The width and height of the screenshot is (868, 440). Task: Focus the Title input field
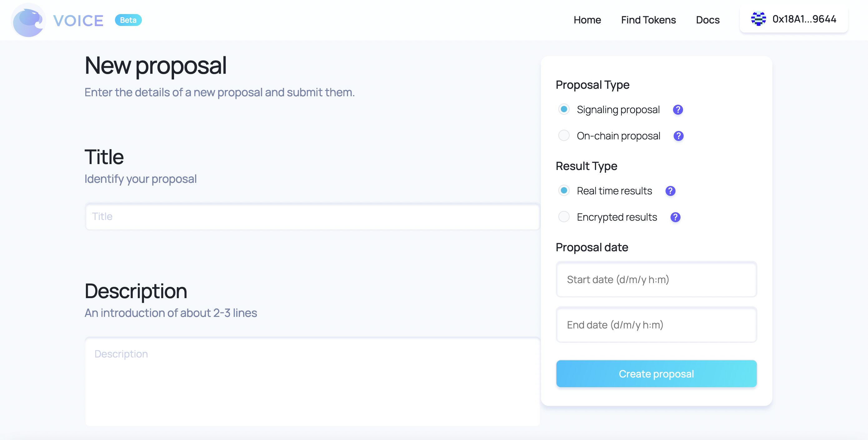pyautogui.click(x=312, y=217)
